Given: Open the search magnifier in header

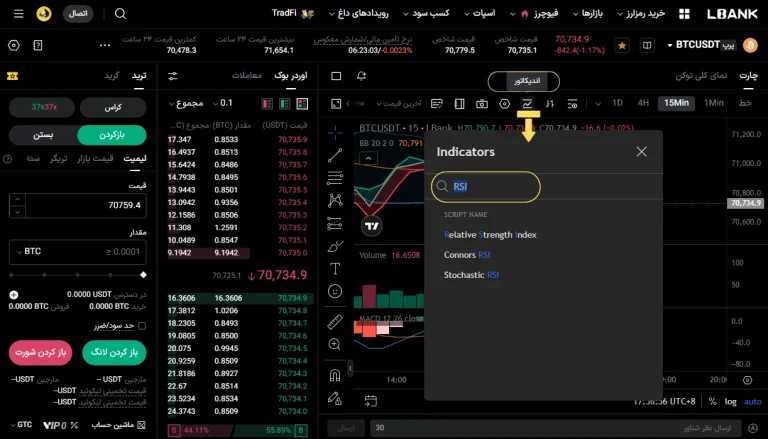Looking at the screenshot, I should (120, 14).
